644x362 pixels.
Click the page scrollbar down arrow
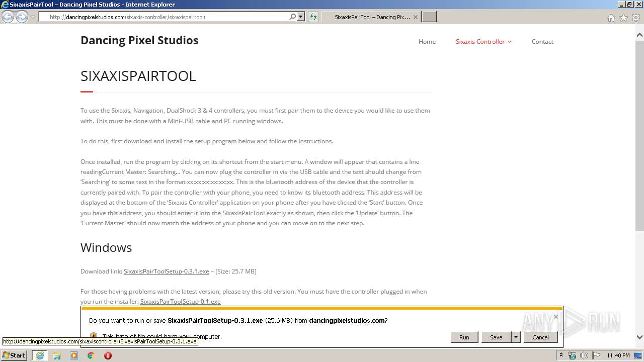639,337
